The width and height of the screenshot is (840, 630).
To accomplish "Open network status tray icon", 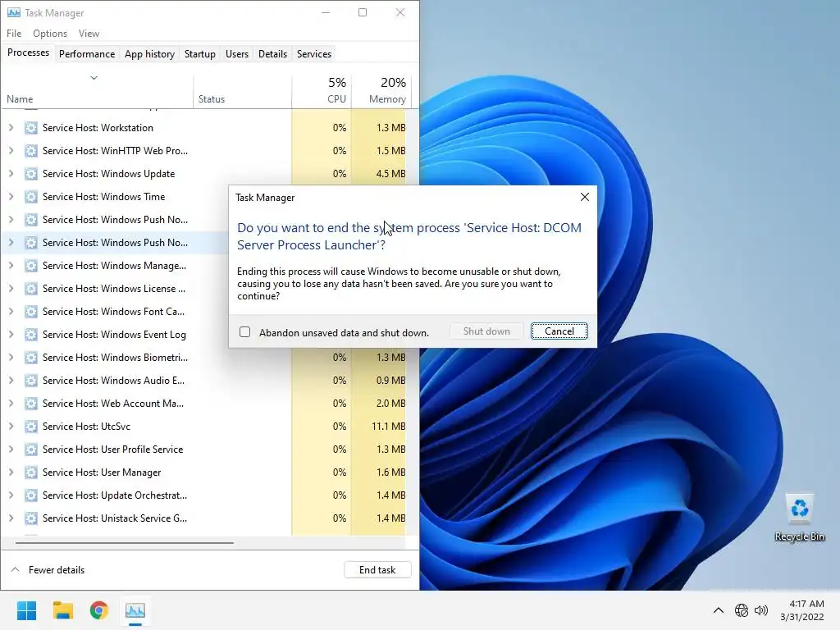I will pos(742,610).
